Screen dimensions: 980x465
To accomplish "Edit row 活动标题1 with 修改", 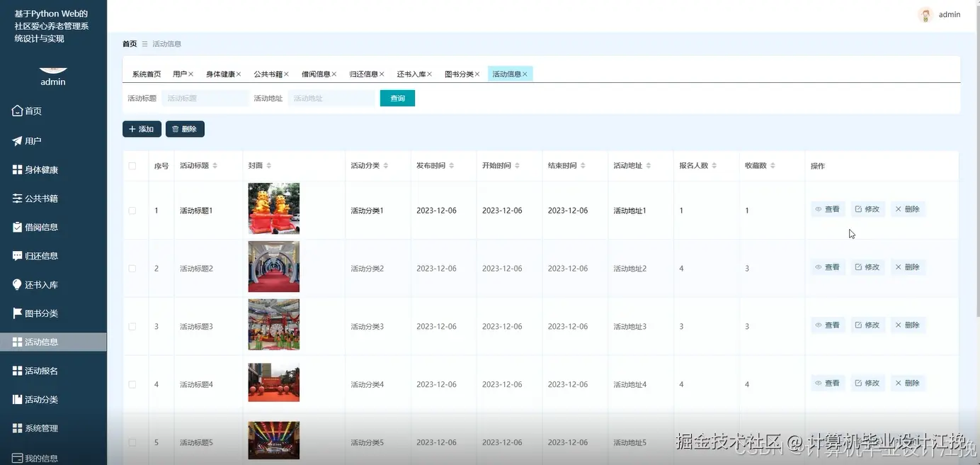I will 867,209.
